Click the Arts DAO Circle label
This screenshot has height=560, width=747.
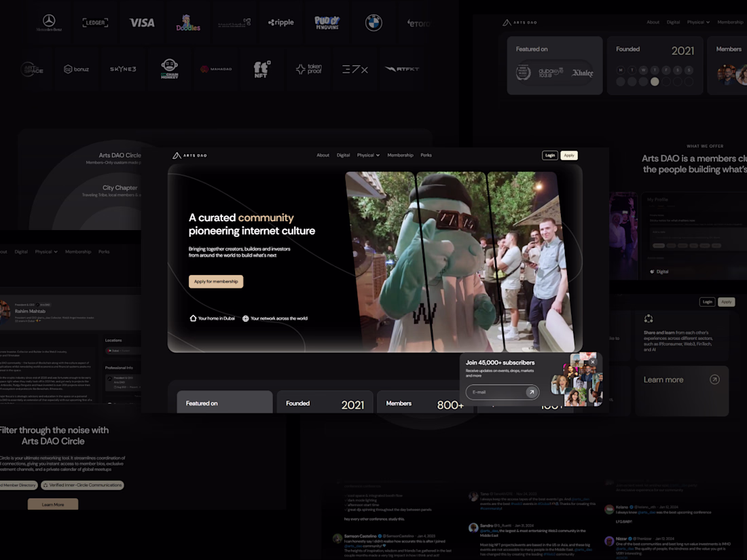[120, 155]
